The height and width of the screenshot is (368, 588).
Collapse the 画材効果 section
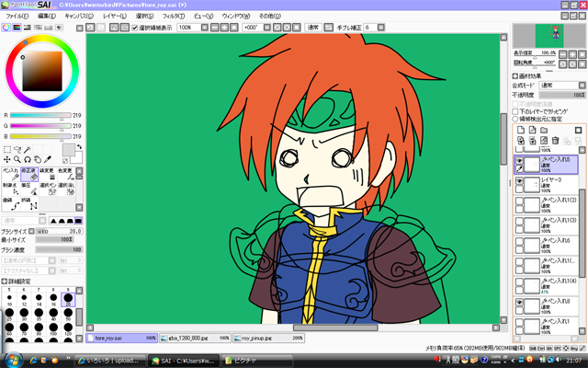coord(515,75)
